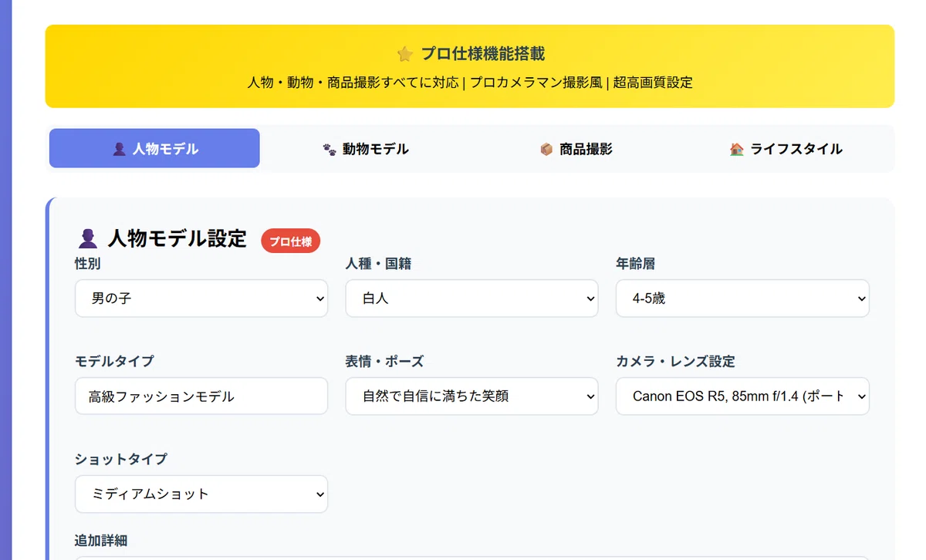926x560 pixels.
Task: Select the 商品撮影 tab
Action: 576,148
